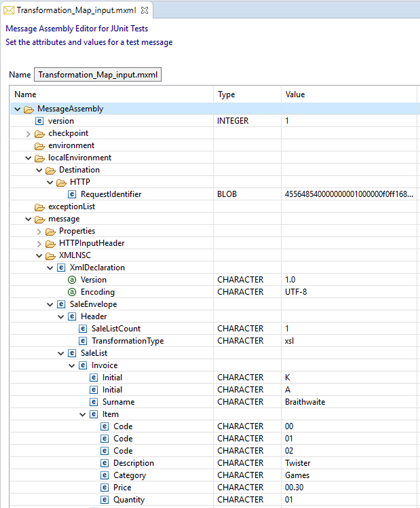The width and height of the screenshot is (420, 508).
Task: Click the MessageAssembly folder icon
Action: (28, 109)
